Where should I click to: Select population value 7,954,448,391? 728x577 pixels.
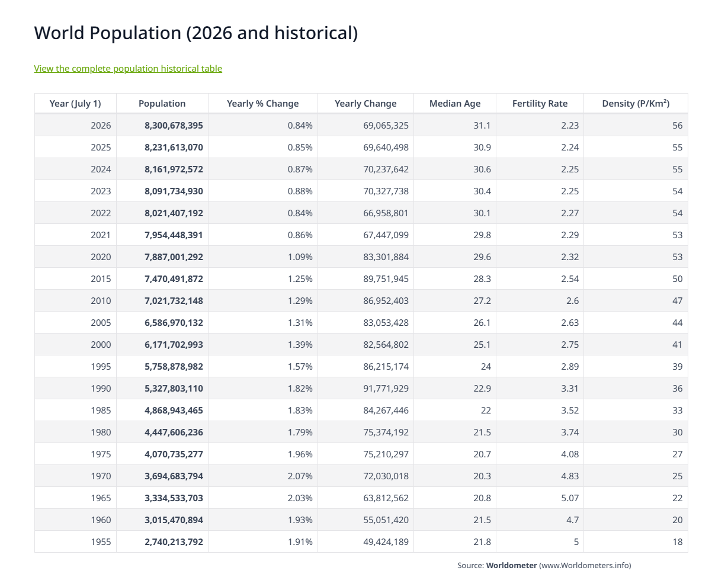[174, 235]
